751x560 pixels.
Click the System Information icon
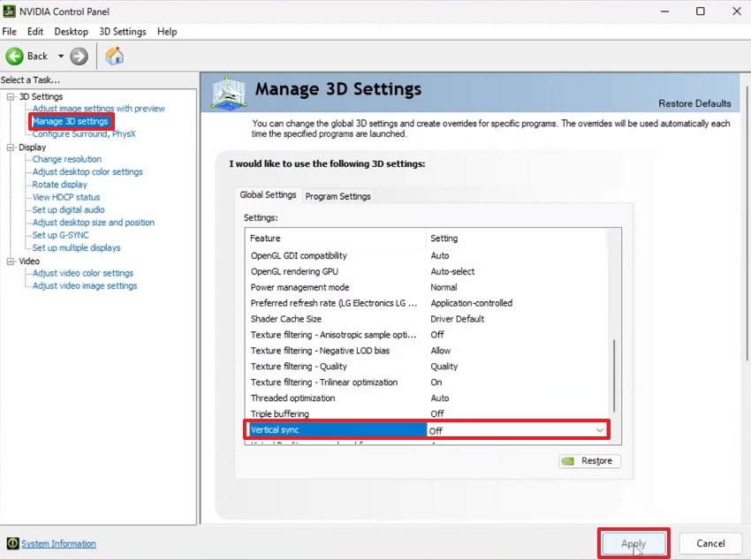pyautogui.click(x=12, y=543)
